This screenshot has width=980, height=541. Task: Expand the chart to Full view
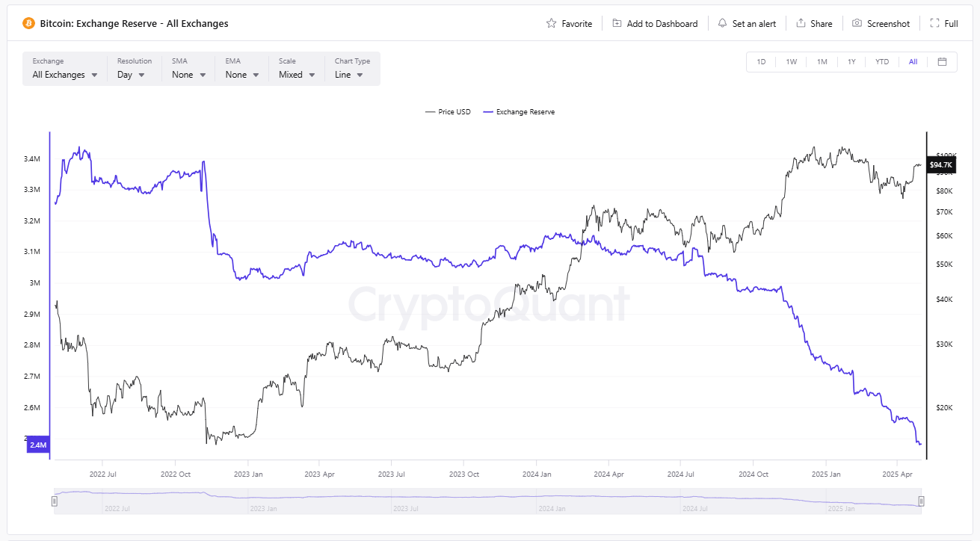[944, 23]
